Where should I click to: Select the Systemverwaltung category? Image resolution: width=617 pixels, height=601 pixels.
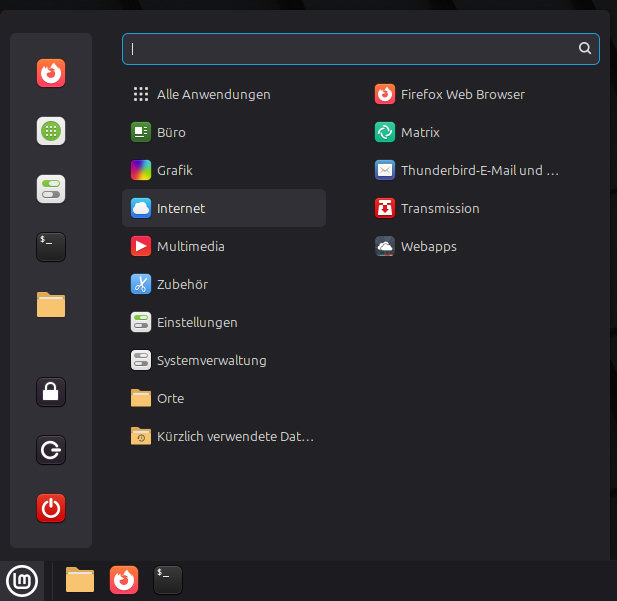224,360
